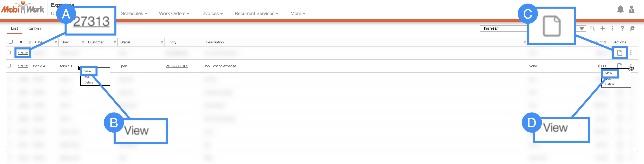Toggle the select-all checkbox in header
Screen dimensions: 644x164
tap(11, 42)
